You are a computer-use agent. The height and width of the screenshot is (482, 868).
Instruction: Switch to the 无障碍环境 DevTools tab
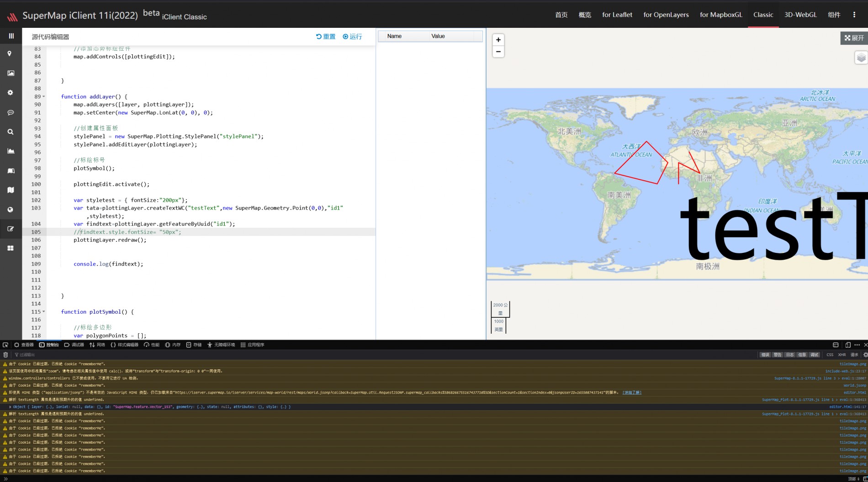221,345
